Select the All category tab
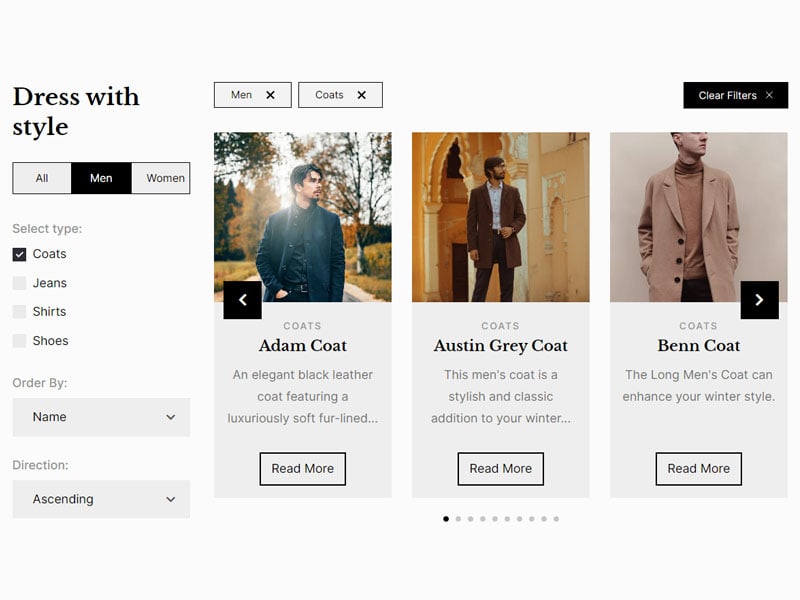Screen dimensions: 800x600 [x=42, y=178]
